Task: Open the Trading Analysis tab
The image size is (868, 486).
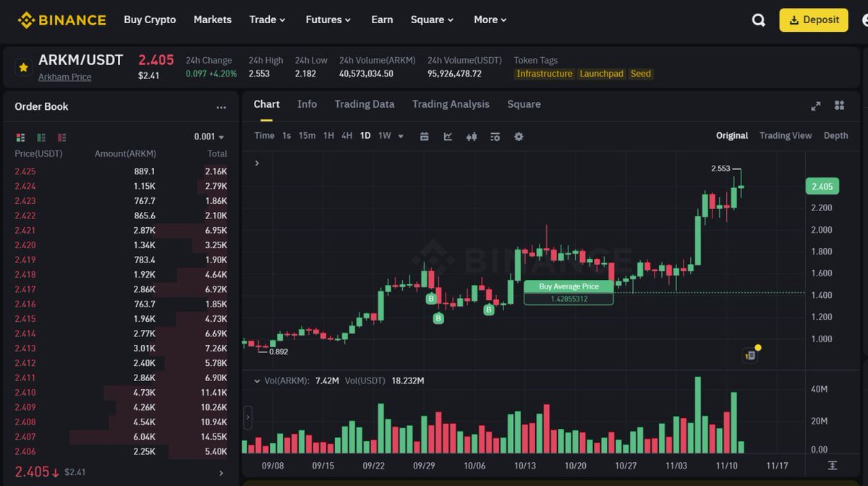Action: (451, 104)
